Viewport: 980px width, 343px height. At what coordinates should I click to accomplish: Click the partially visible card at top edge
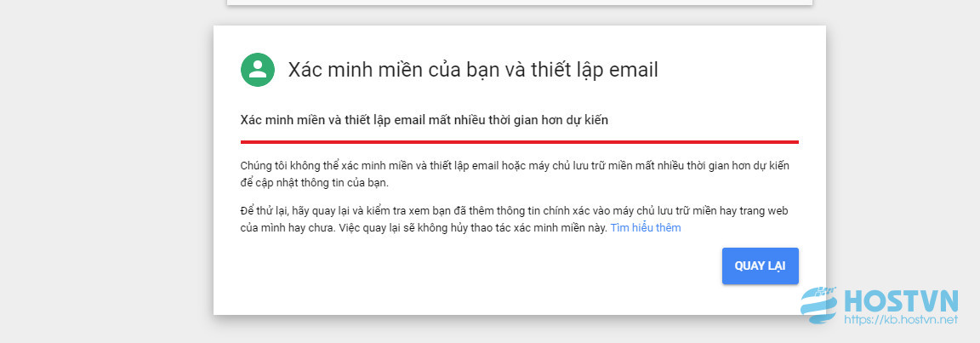click(520, 3)
